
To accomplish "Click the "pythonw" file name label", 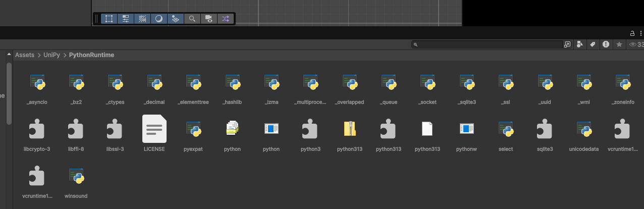I will click(x=466, y=149).
